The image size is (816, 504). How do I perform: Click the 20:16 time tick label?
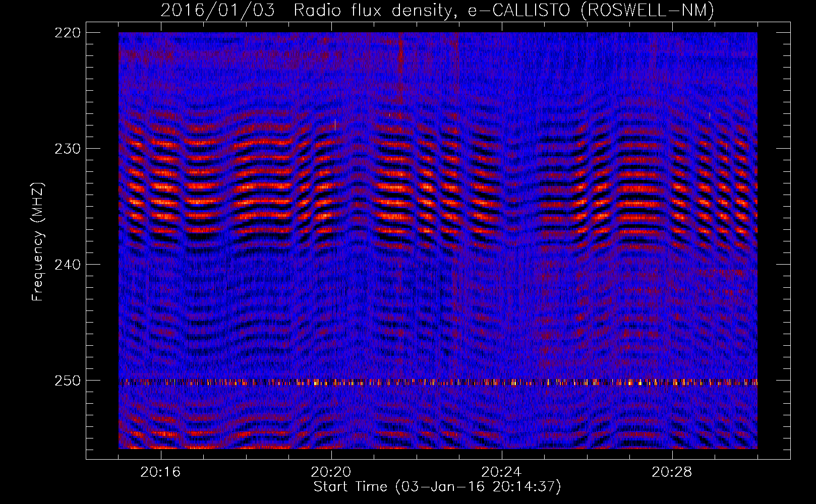[x=161, y=472]
